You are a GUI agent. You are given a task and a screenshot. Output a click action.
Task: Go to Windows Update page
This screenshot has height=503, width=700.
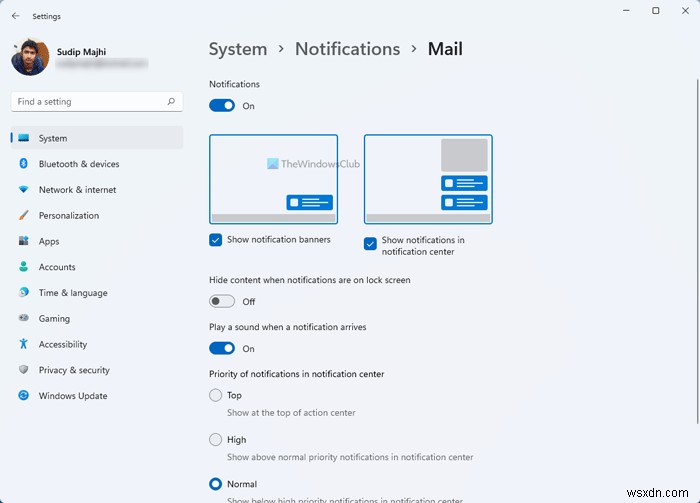(x=97, y=396)
